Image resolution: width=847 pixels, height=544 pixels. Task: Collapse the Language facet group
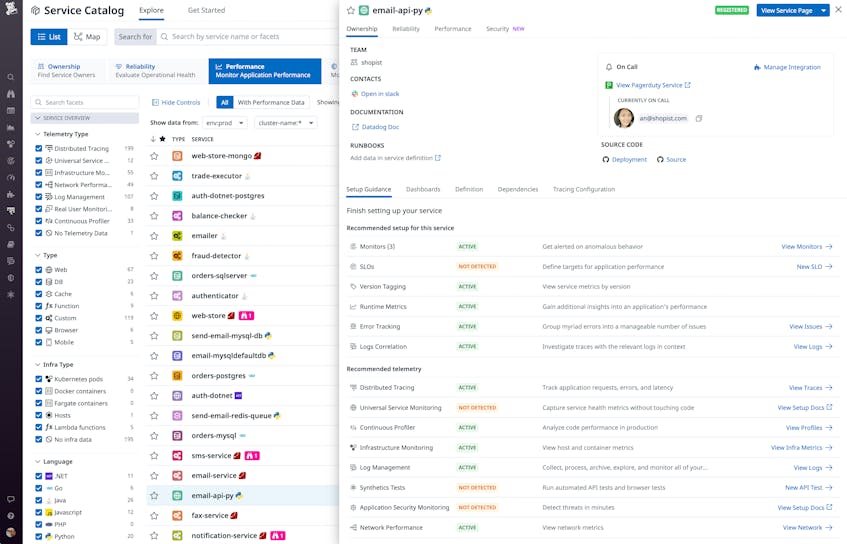[37, 462]
